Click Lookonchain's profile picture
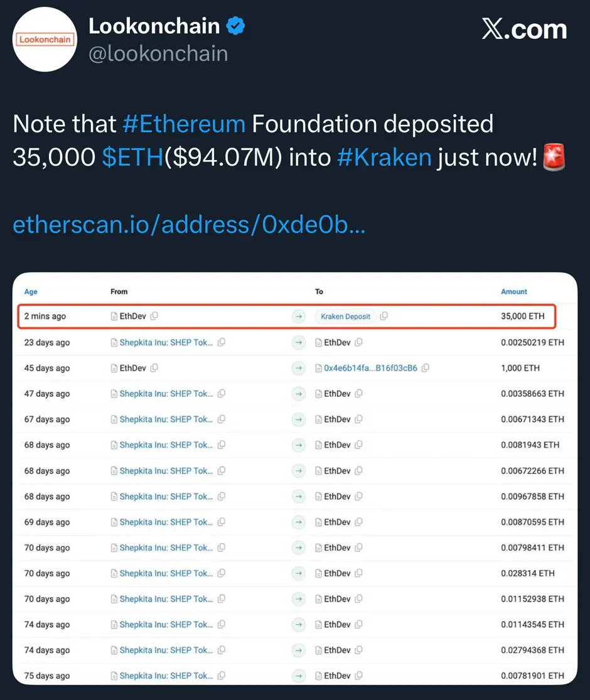 click(44, 39)
